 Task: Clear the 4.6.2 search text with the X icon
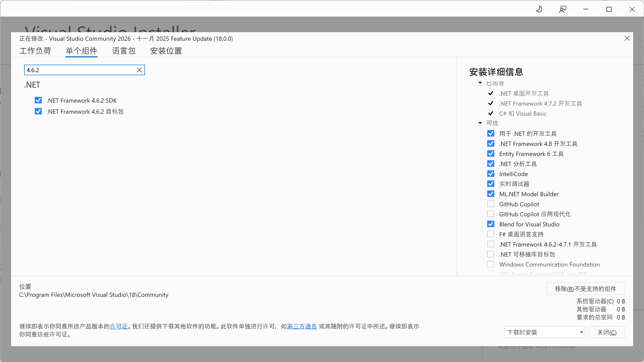coord(139,70)
